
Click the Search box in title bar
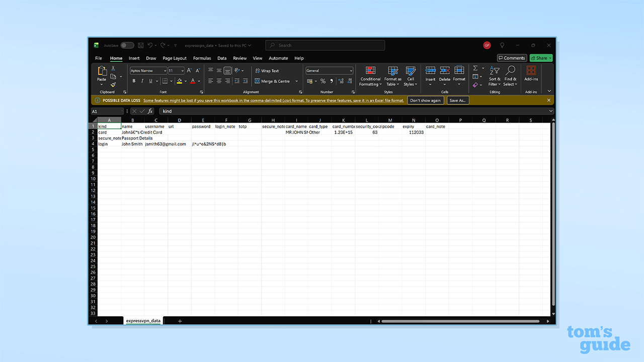click(x=325, y=45)
